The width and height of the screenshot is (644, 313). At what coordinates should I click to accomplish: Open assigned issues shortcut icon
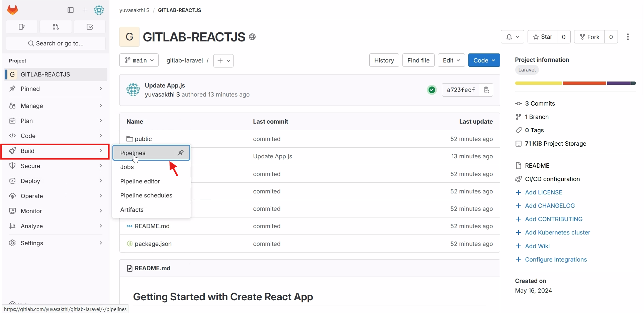[22, 27]
